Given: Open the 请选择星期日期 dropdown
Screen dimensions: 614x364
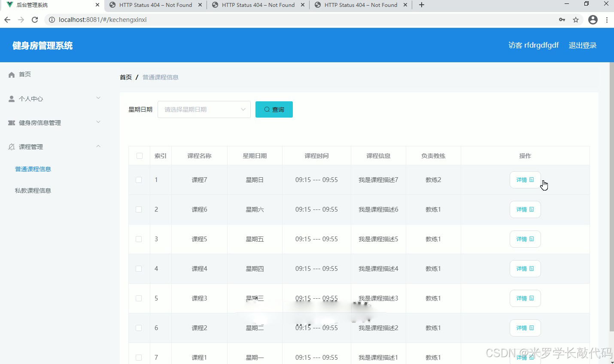Looking at the screenshot, I should [204, 109].
